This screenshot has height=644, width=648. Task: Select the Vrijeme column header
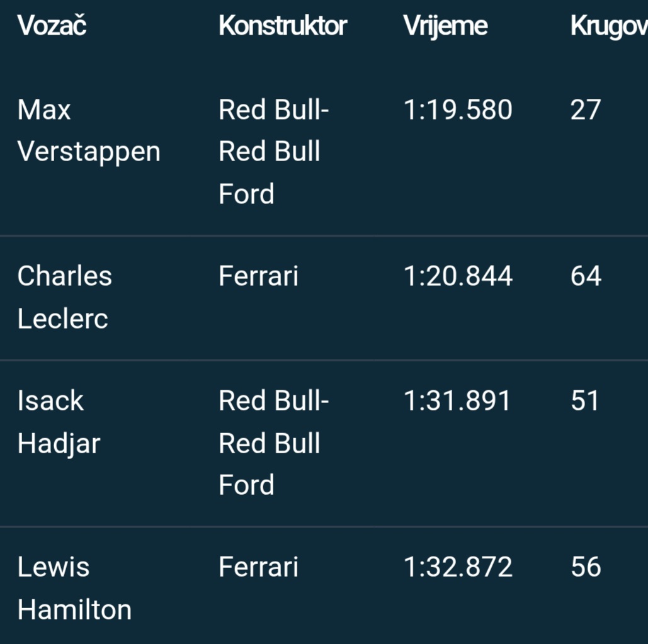(445, 26)
